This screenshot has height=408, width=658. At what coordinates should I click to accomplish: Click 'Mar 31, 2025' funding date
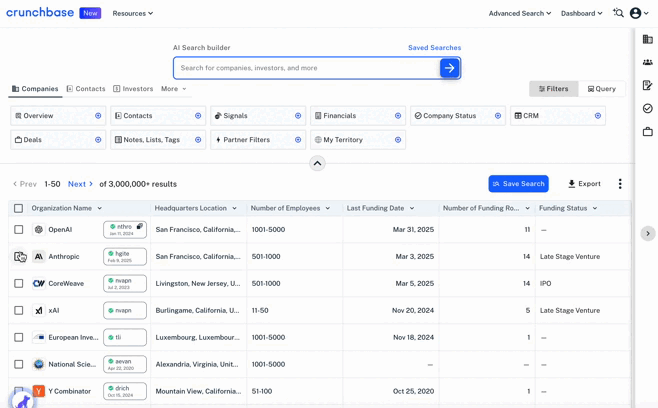(413, 230)
